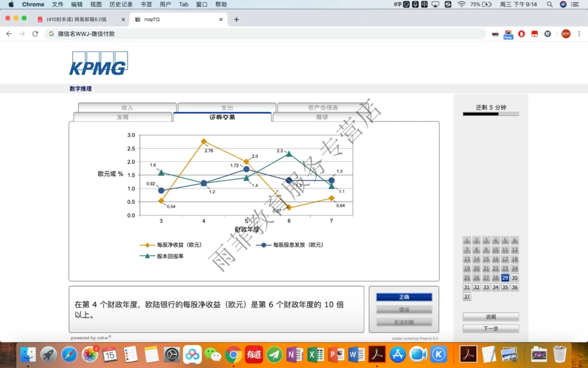This screenshot has height=368, width=588.
Task: Click the 下一步 button
Action: click(x=491, y=328)
